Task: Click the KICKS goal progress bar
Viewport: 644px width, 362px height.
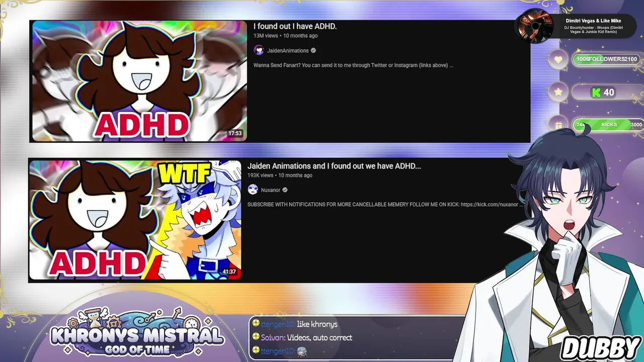Action: tap(608, 125)
